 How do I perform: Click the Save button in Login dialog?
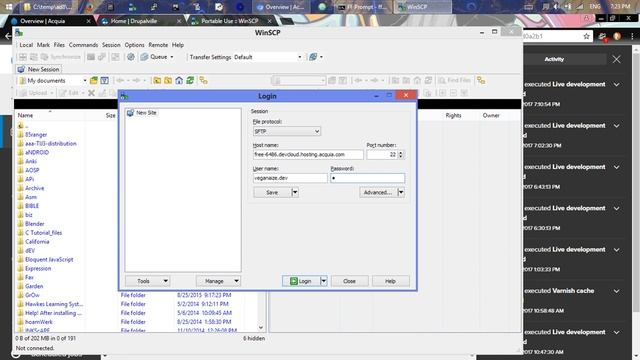[x=272, y=192]
